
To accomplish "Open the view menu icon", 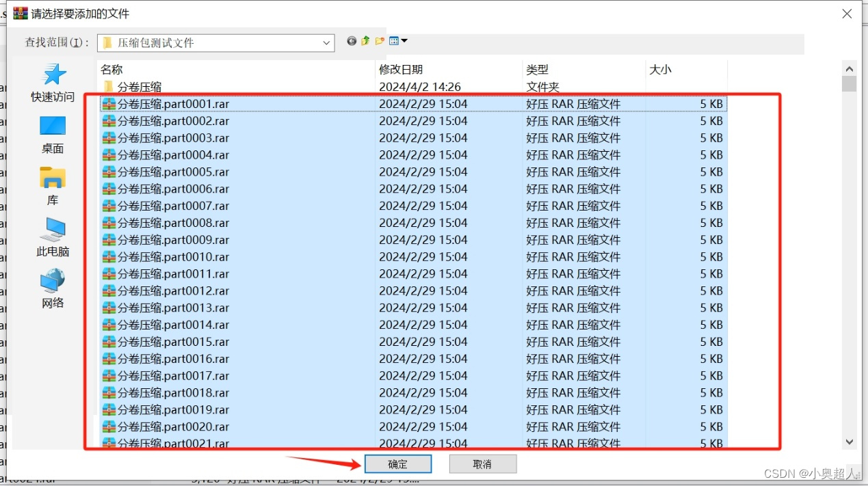I will 398,41.
